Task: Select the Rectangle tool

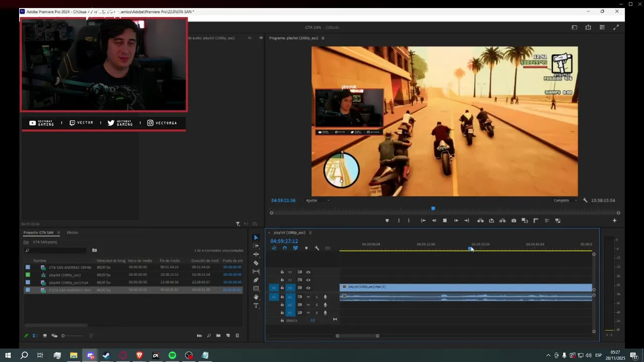Action: (x=256, y=289)
